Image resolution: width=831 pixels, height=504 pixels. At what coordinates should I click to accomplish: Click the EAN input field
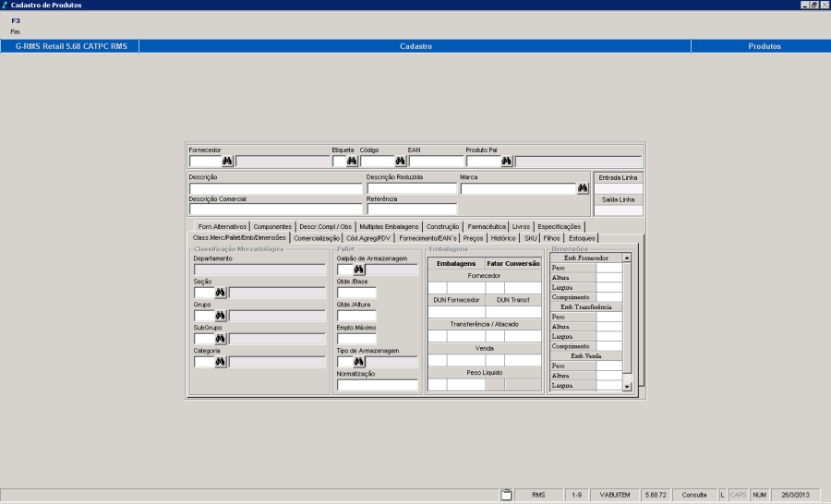pyautogui.click(x=436, y=162)
